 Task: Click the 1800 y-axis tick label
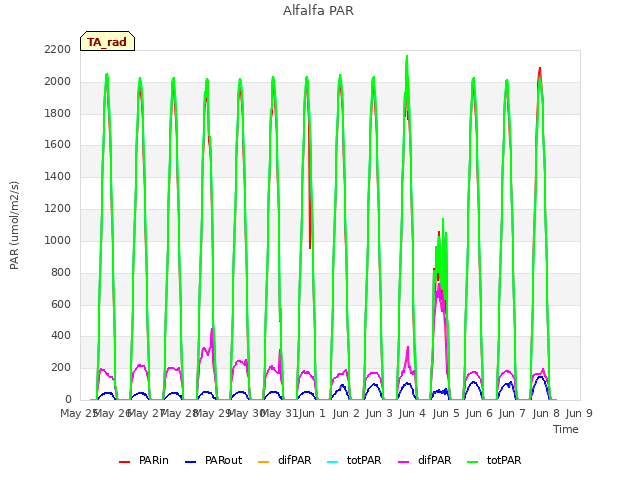(58, 113)
